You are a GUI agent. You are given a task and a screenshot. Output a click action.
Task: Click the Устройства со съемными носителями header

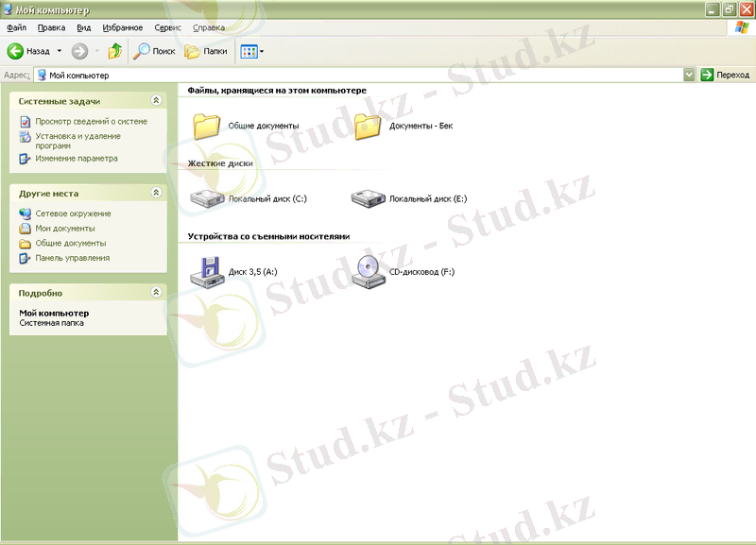[x=268, y=236]
